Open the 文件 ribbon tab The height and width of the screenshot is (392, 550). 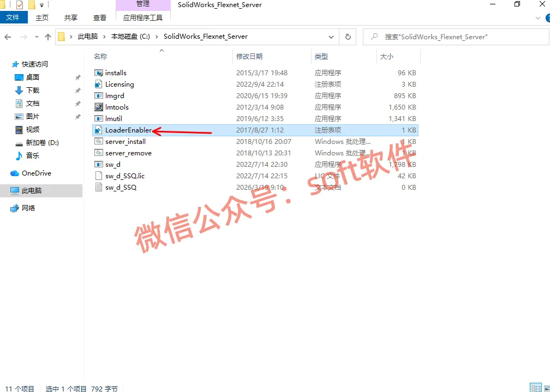click(x=13, y=17)
